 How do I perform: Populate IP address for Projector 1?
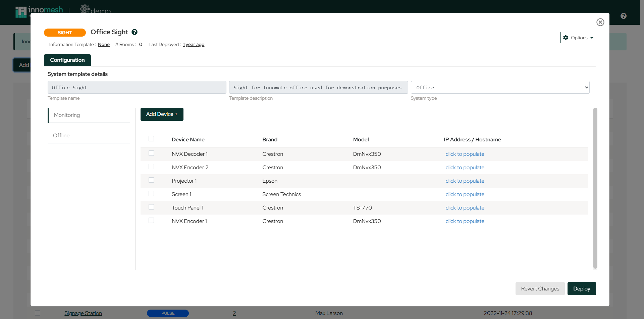coord(465,181)
